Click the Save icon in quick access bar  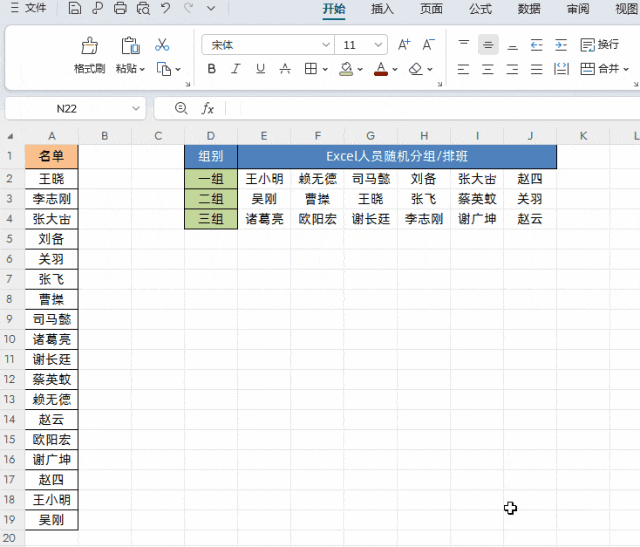tap(74, 8)
